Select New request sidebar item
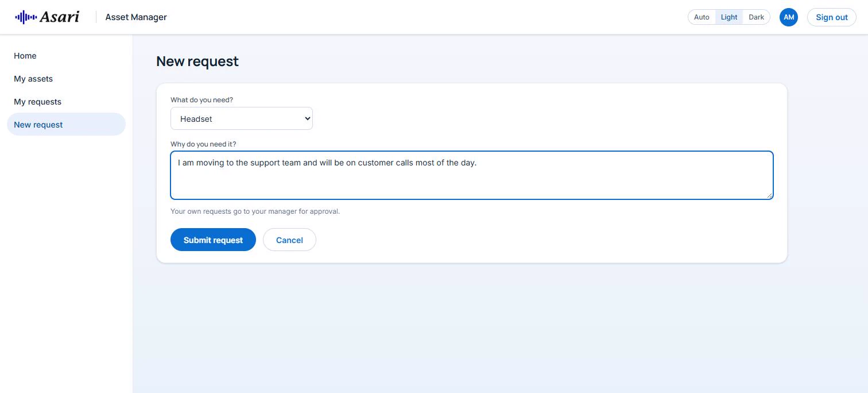 [x=66, y=125]
